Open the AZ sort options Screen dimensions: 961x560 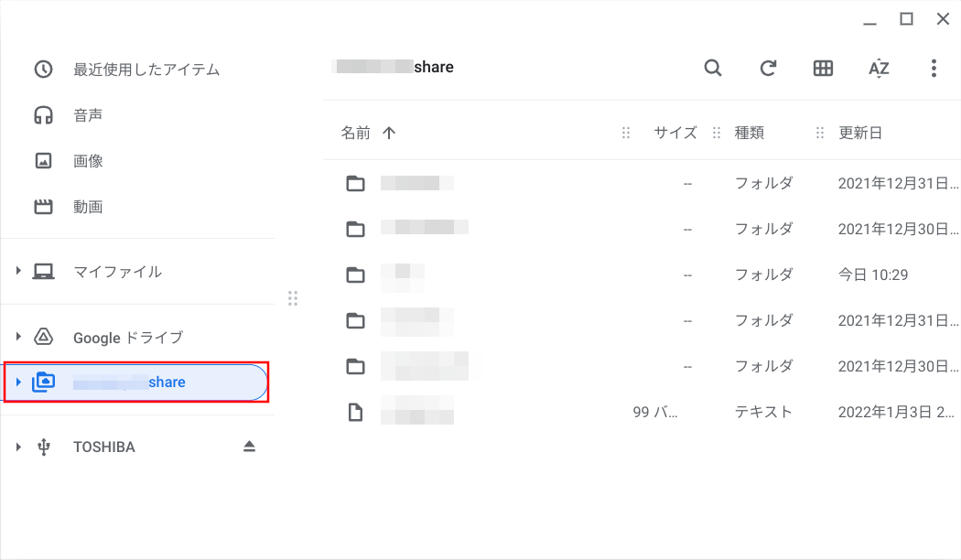click(879, 69)
